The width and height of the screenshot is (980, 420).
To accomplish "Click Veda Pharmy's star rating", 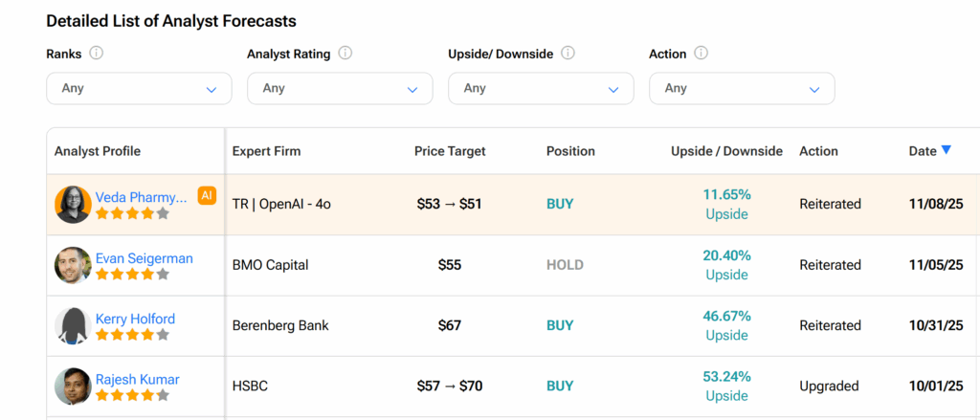I will (x=132, y=213).
